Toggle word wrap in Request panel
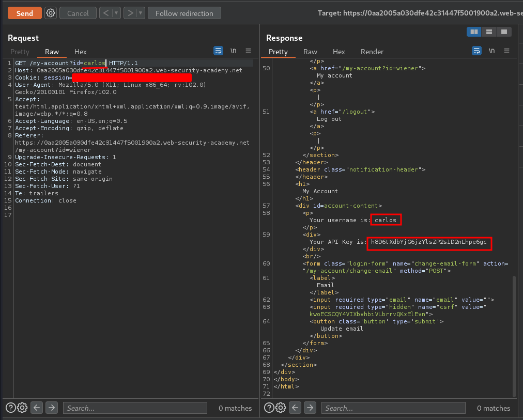This screenshot has width=523, height=420. 218,51
